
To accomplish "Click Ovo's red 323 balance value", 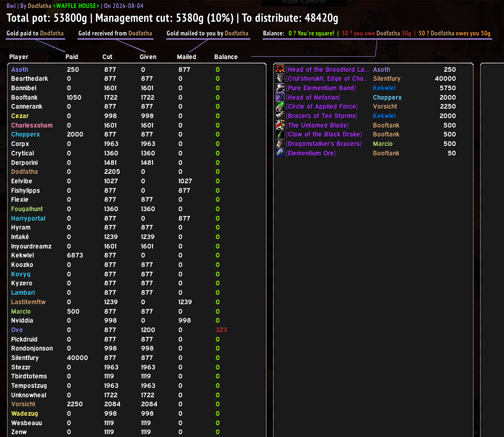I will pyautogui.click(x=222, y=330).
